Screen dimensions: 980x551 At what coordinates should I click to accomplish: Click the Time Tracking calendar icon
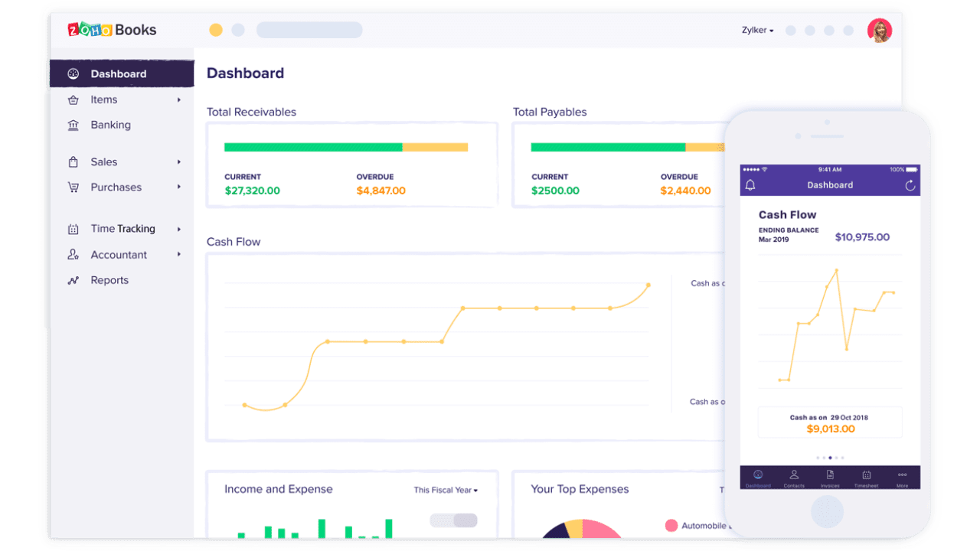pyautogui.click(x=73, y=229)
